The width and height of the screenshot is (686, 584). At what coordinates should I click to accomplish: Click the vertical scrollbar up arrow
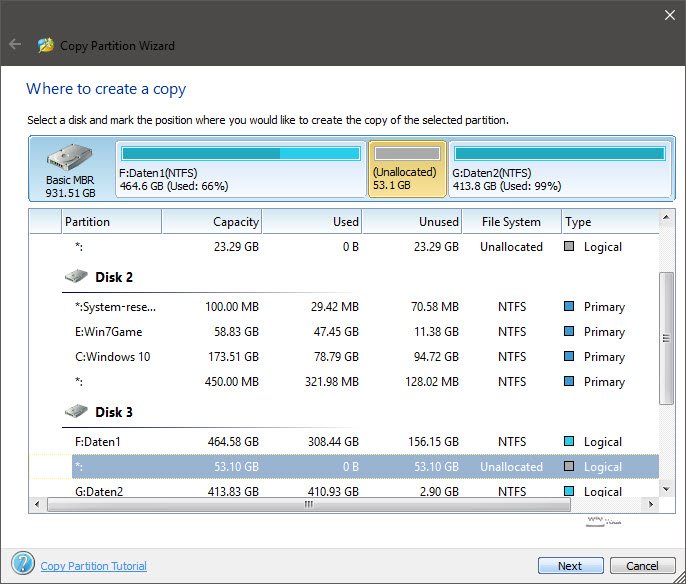tap(667, 217)
